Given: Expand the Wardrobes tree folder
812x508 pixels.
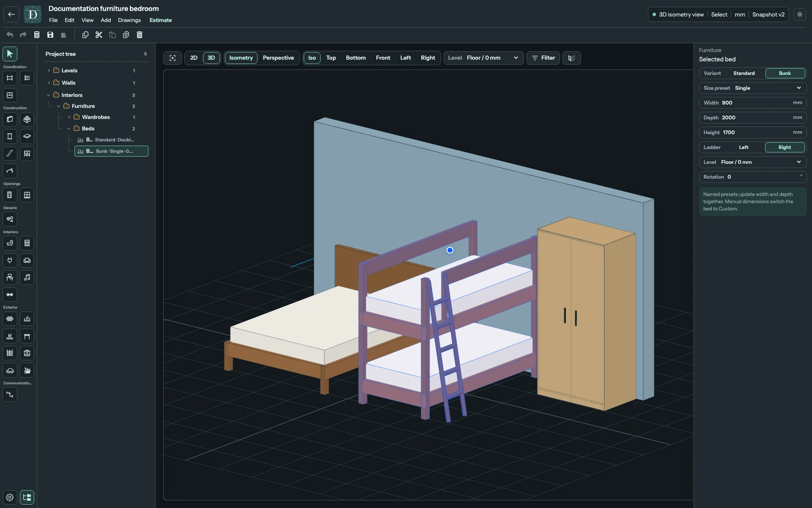Looking at the screenshot, I should point(69,117).
